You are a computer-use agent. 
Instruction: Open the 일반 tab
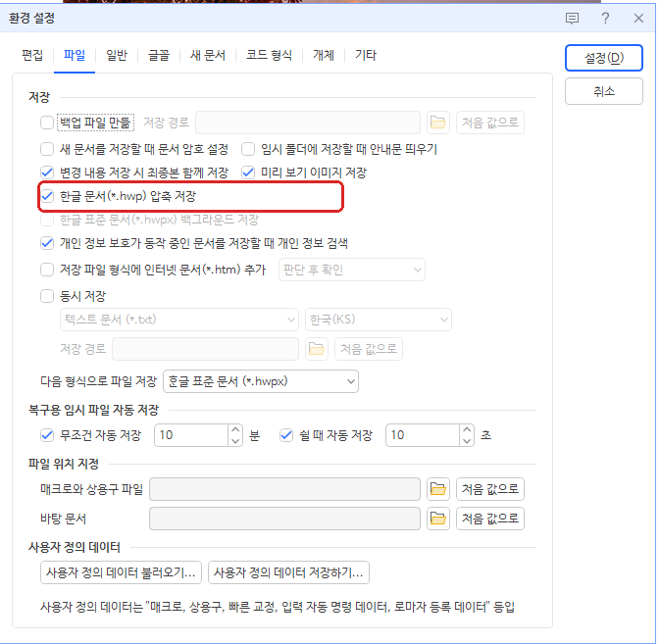117,55
